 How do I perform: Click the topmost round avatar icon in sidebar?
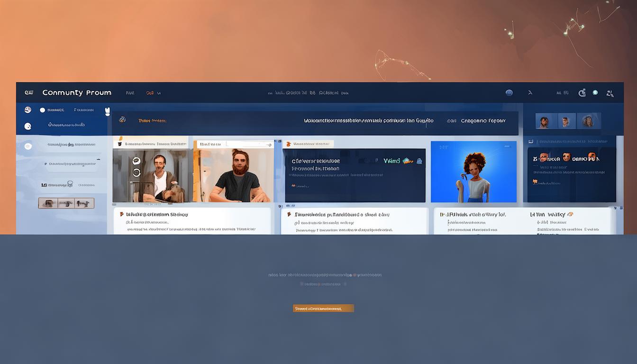(28, 110)
